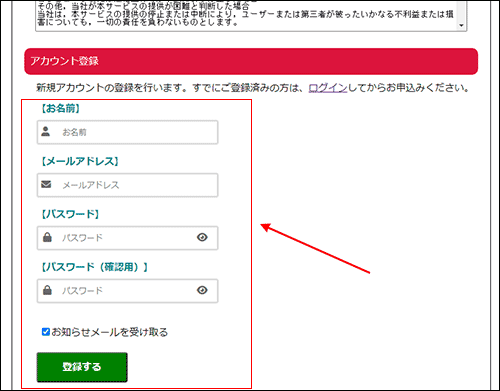Click the 【パスワード】 field label
Screen dimensions: 500x391
coord(70,214)
